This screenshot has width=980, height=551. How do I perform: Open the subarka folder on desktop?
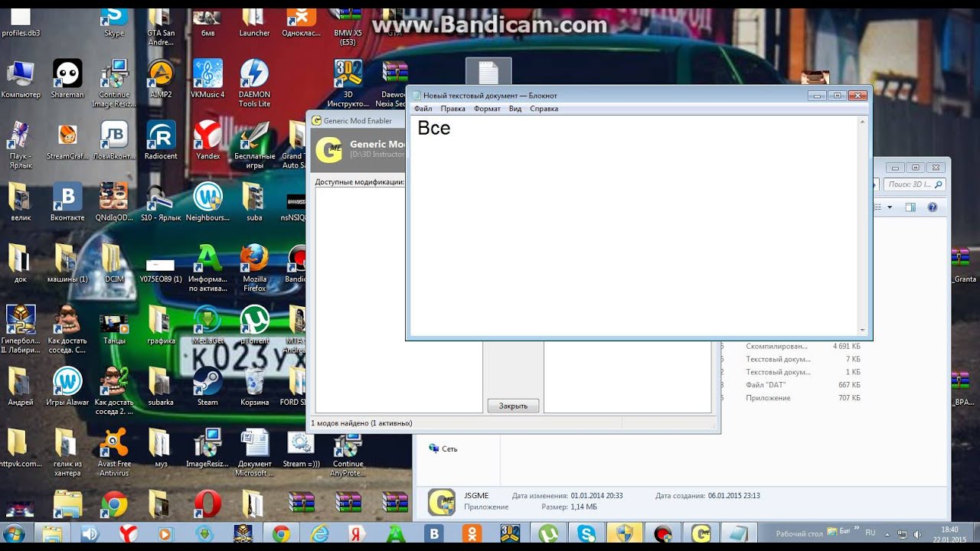[161, 386]
